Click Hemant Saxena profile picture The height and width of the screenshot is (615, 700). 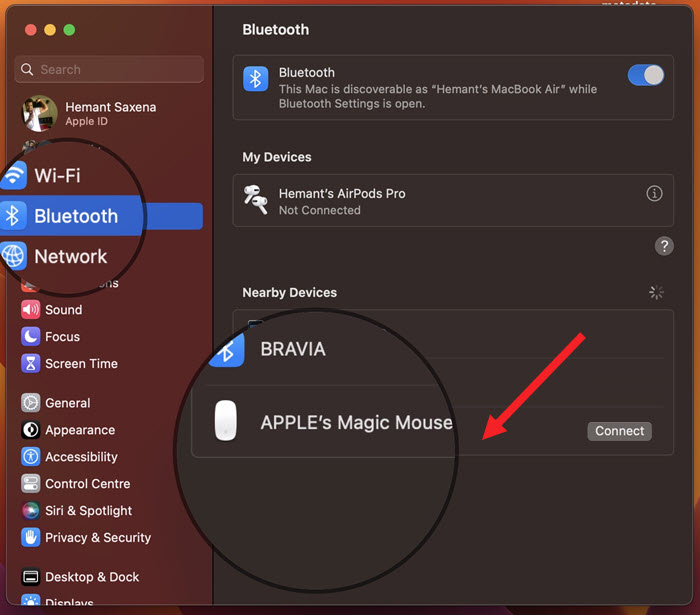(x=39, y=113)
